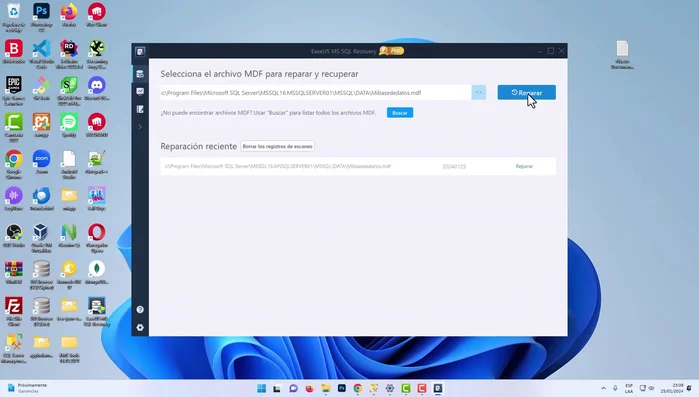Switch to red Camtasia Recorder in taskbar
The width and height of the screenshot is (699, 397).
click(x=422, y=389)
